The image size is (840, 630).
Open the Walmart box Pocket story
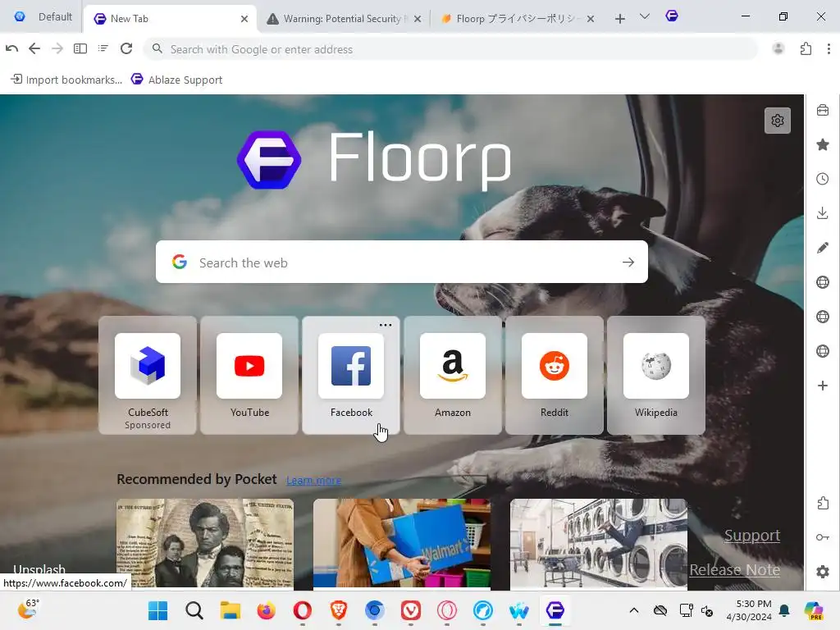[x=402, y=544]
